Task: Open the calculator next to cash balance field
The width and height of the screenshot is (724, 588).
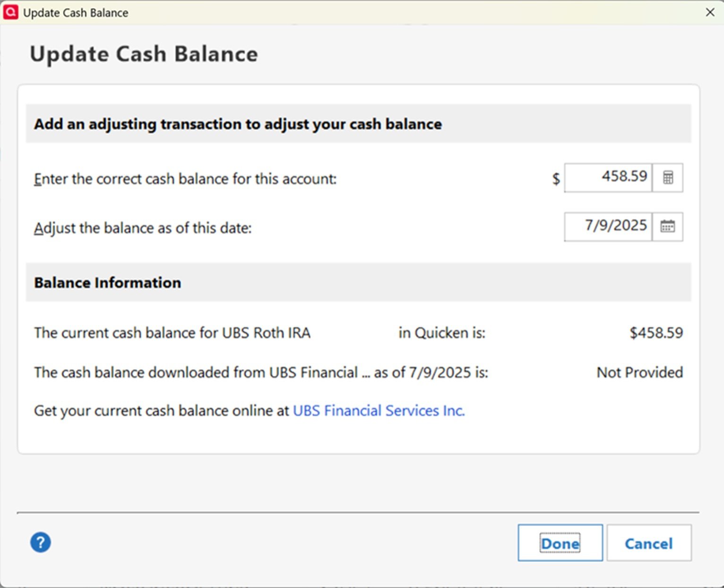Action: click(668, 178)
